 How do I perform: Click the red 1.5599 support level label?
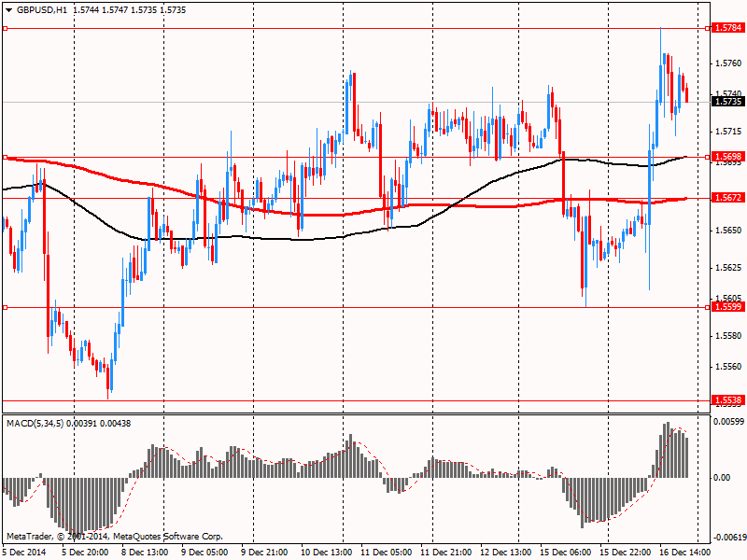pos(727,306)
